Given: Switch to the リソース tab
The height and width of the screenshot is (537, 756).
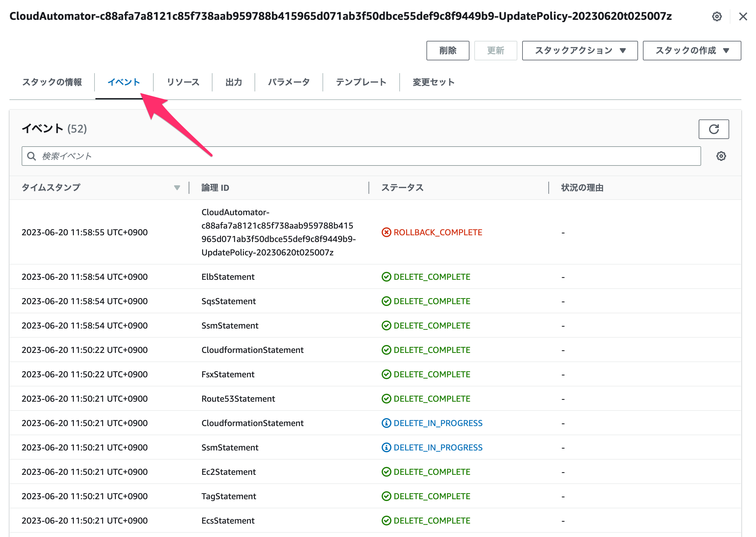Looking at the screenshot, I should pyautogui.click(x=183, y=82).
